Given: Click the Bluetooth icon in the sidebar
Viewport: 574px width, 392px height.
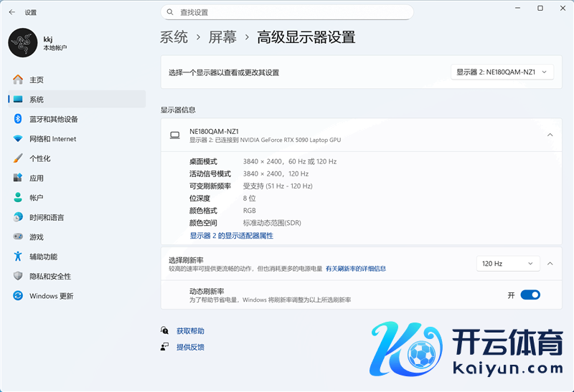Looking at the screenshot, I should coord(18,119).
